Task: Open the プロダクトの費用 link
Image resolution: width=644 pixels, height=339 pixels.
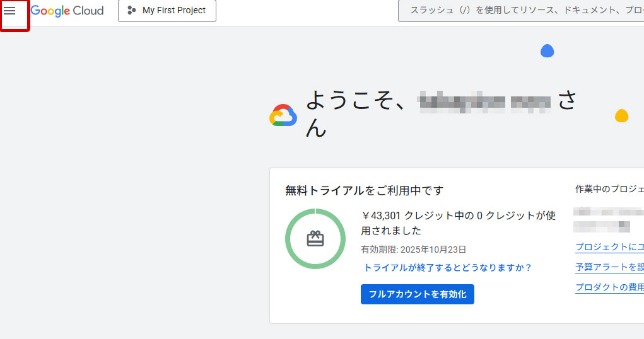Action: 609,287
